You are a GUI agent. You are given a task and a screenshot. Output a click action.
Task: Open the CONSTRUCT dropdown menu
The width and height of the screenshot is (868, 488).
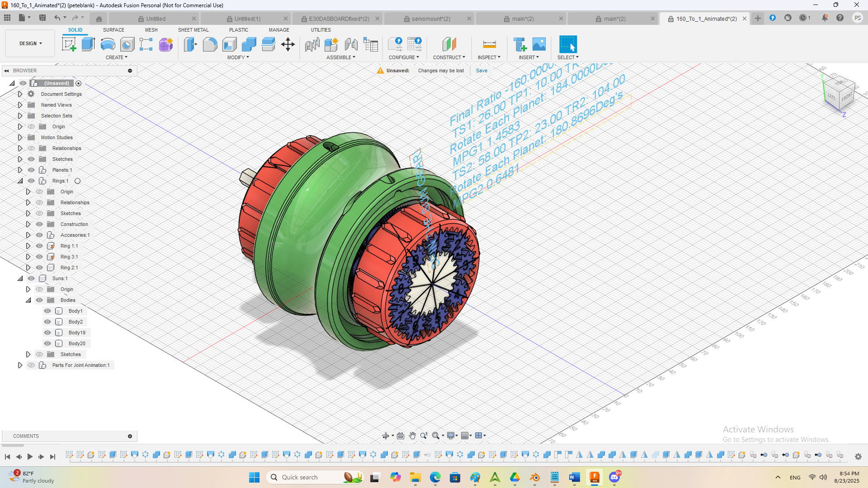click(449, 57)
